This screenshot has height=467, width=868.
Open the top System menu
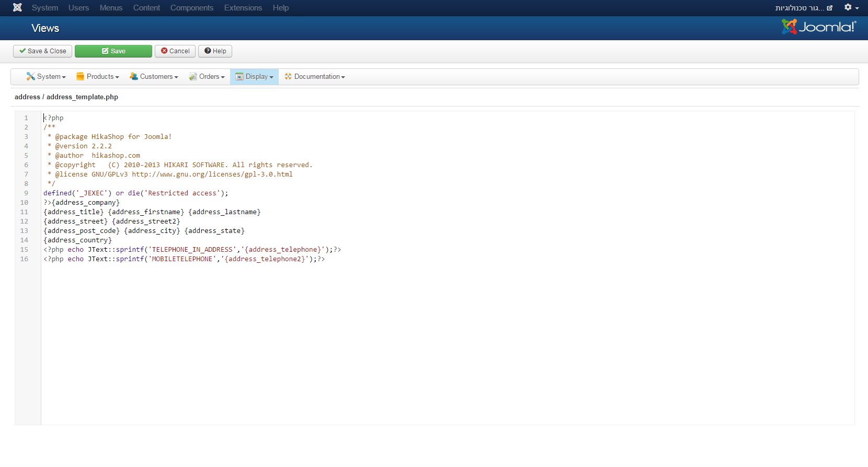click(x=45, y=8)
